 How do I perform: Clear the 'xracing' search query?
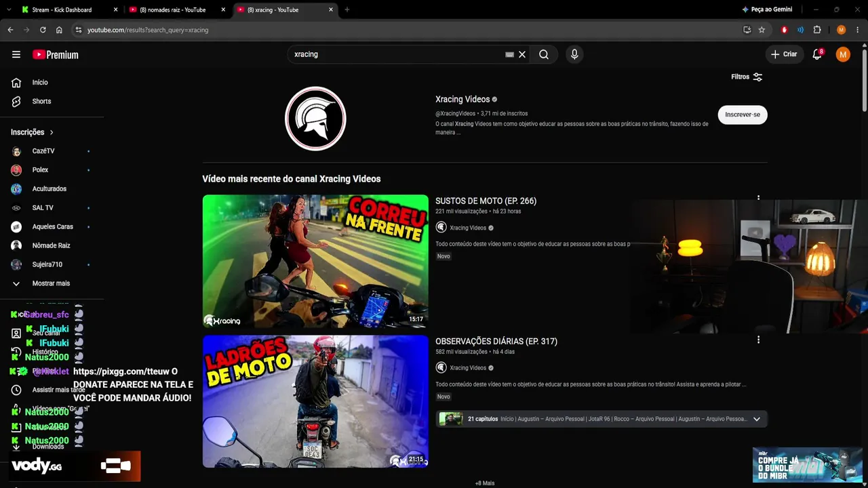coord(522,54)
